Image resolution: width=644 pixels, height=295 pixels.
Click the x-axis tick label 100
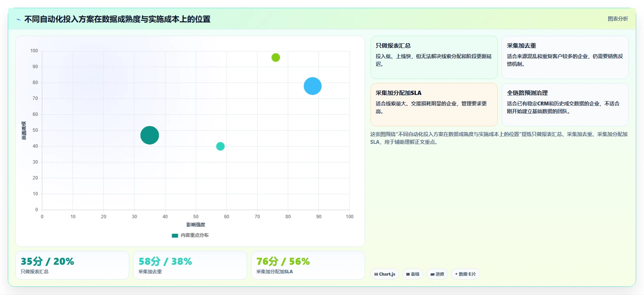(350, 217)
